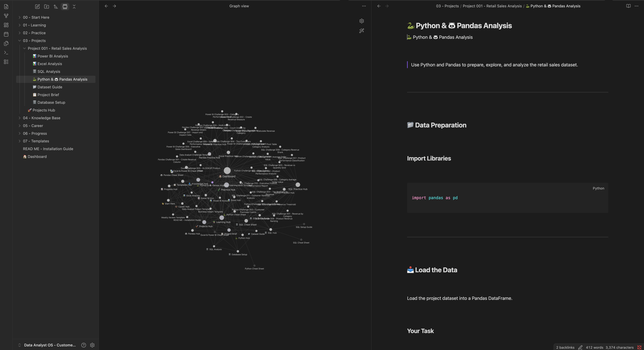
Task: Toggle auto-reveal current file button
Action: click(x=65, y=6)
